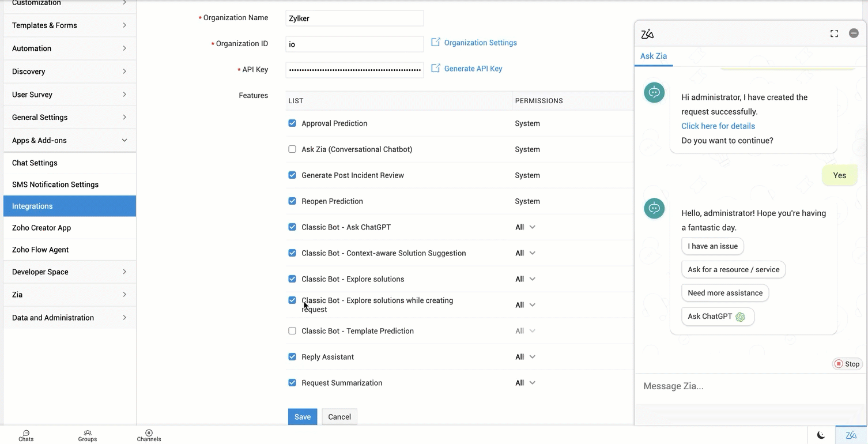Click the Organization Settings external link icon
Screen dimensions: 868x444
[436, 43]
